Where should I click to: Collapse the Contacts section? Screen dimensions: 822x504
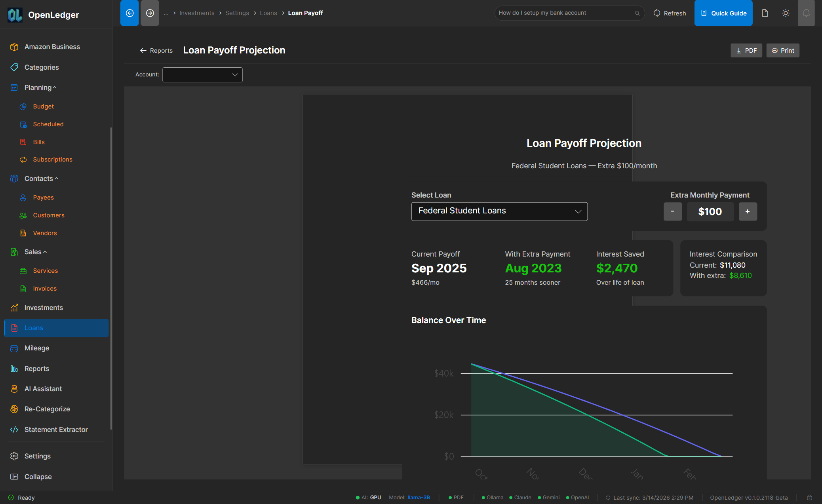click(x=56, y=178)
